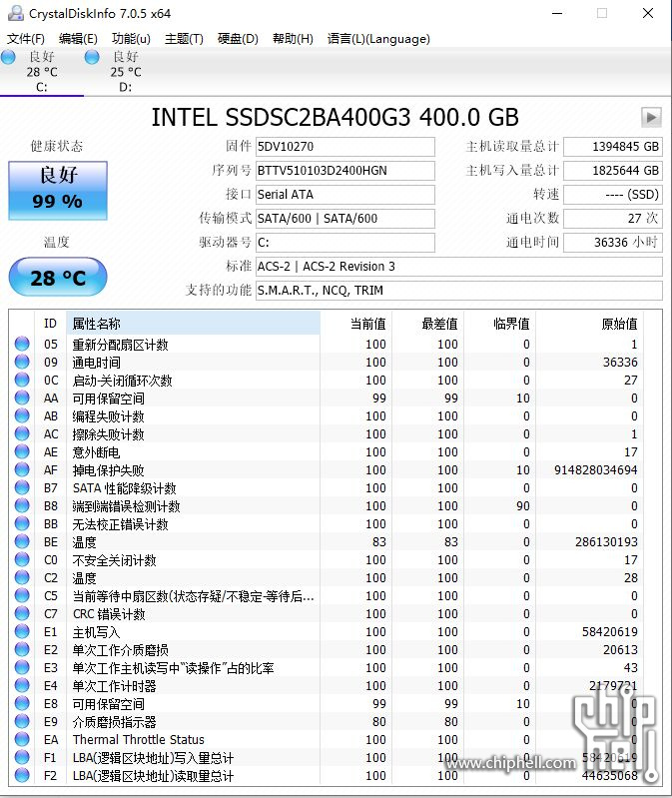The image size is (672, 798).
Task: Select the C: disk tab showing 28 °C
Action: [x=42, y=72]
